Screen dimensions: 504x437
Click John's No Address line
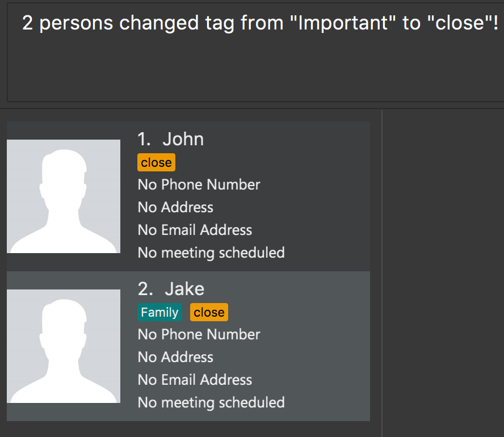click(x=175, y=207)
